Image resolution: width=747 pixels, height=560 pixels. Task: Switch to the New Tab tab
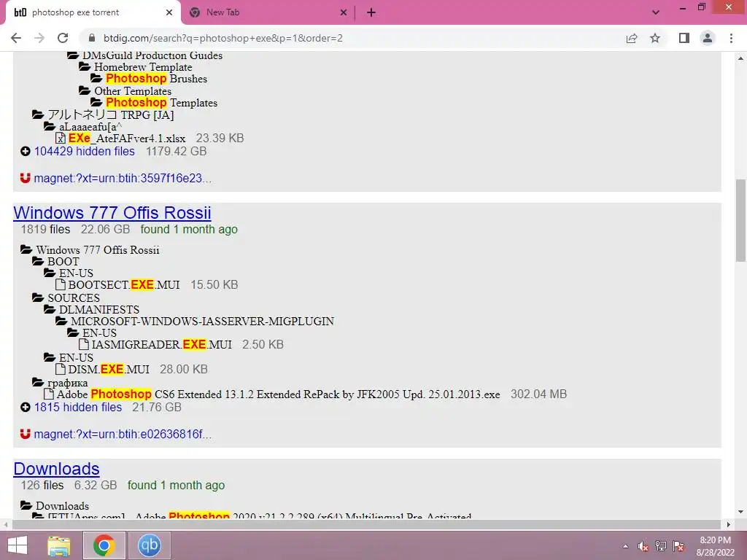coord(268,12)
